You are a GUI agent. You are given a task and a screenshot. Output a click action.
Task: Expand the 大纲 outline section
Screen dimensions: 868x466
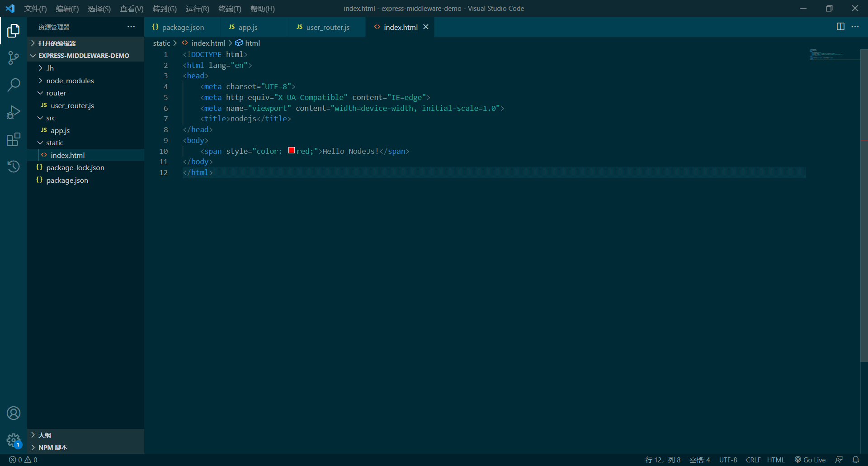[x=86, y=435]
